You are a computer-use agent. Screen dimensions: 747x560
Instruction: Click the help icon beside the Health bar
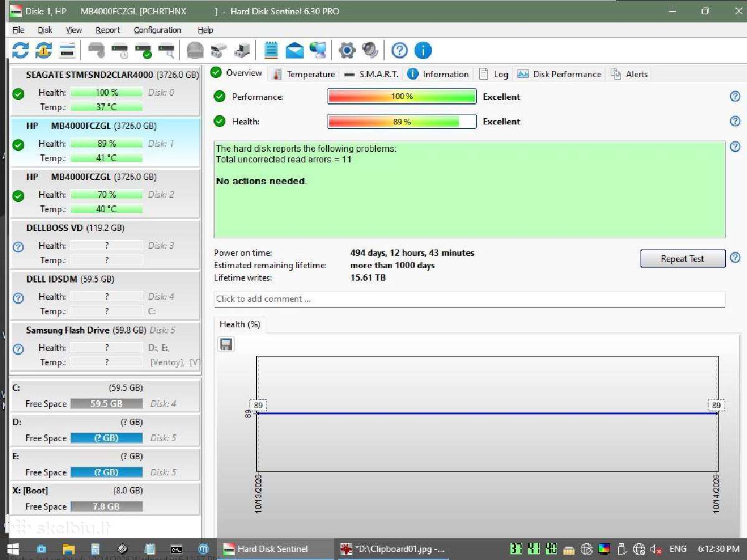735,121
